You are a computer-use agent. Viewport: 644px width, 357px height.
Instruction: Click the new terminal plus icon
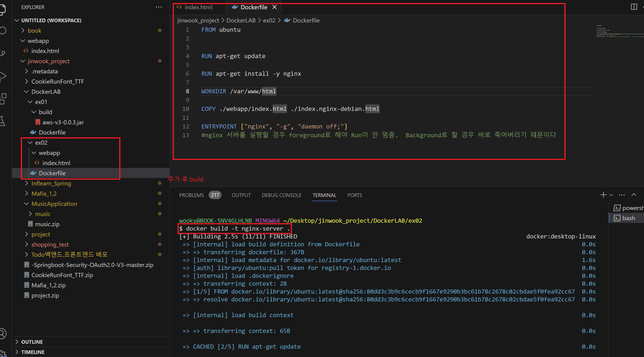pos(603,195)
